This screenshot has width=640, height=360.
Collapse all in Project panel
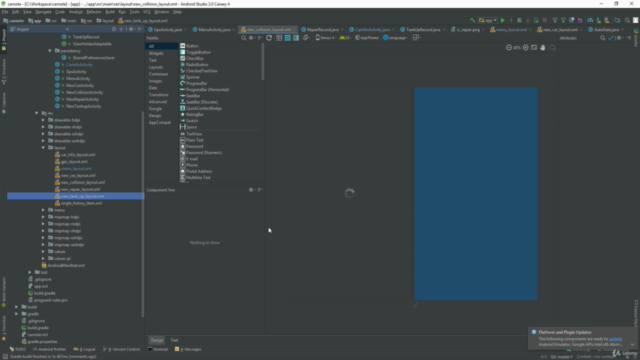121,29
